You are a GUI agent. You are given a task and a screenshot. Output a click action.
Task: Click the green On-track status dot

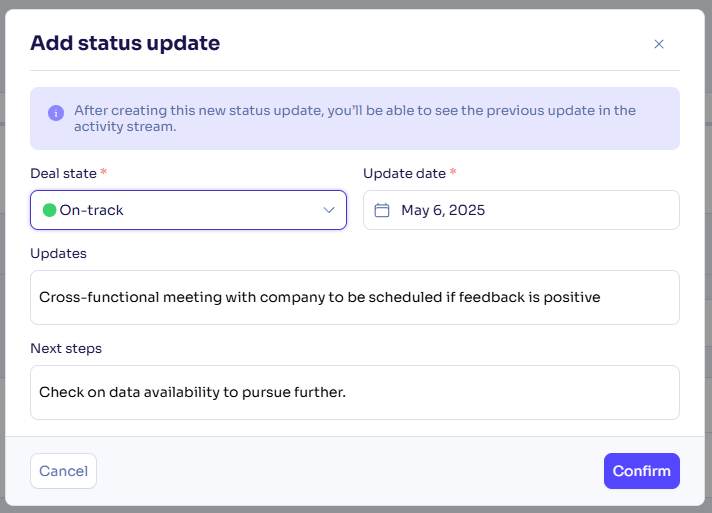49,210
